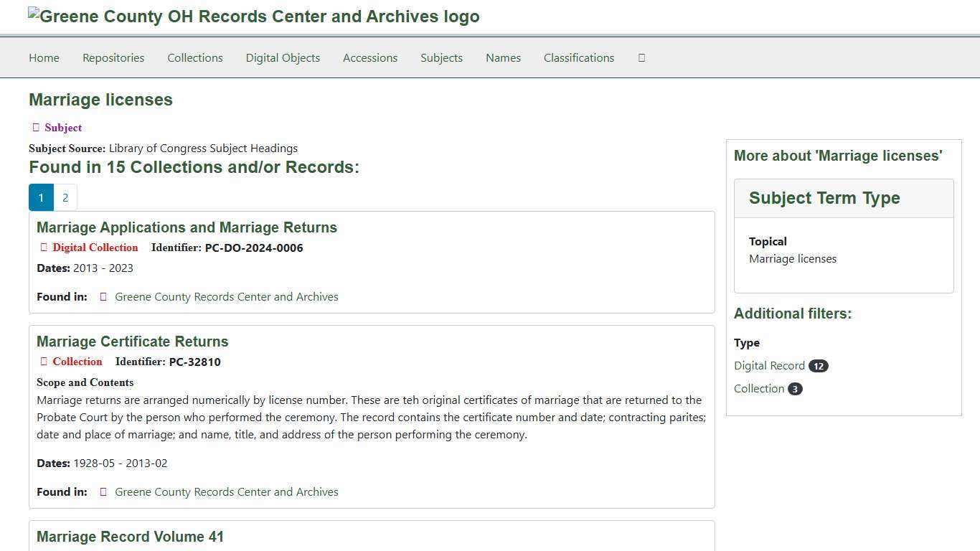Open the Collections menu item
This screenshot has width=980, height=551.
(x=194, y=57)
